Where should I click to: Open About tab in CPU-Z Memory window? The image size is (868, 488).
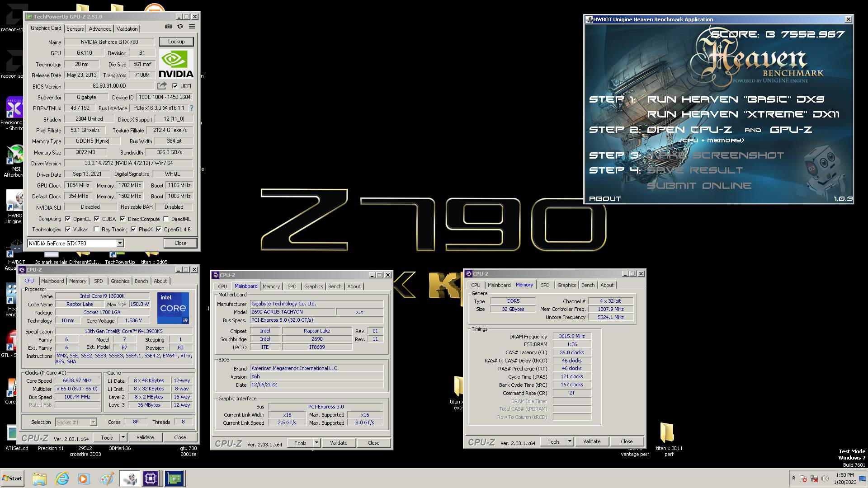[x=607, y=285]
